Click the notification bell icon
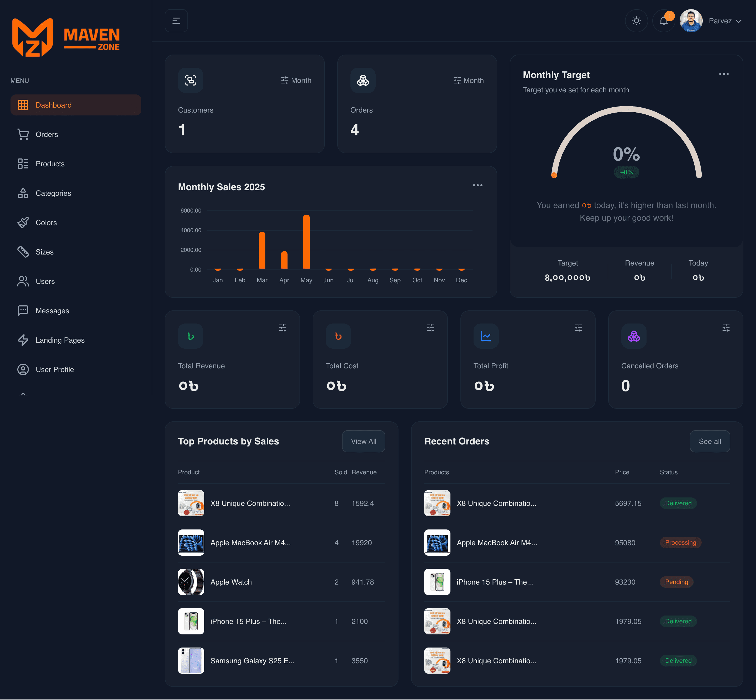Screen dimensions: 756x700 tap(664, 21)
